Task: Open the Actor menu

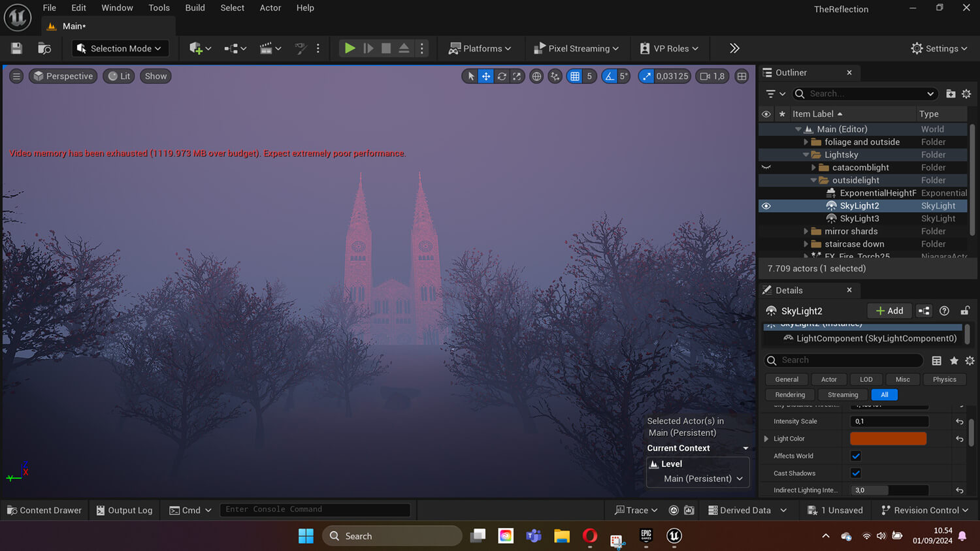Action: pyautogui.click(x=270, y=8)
